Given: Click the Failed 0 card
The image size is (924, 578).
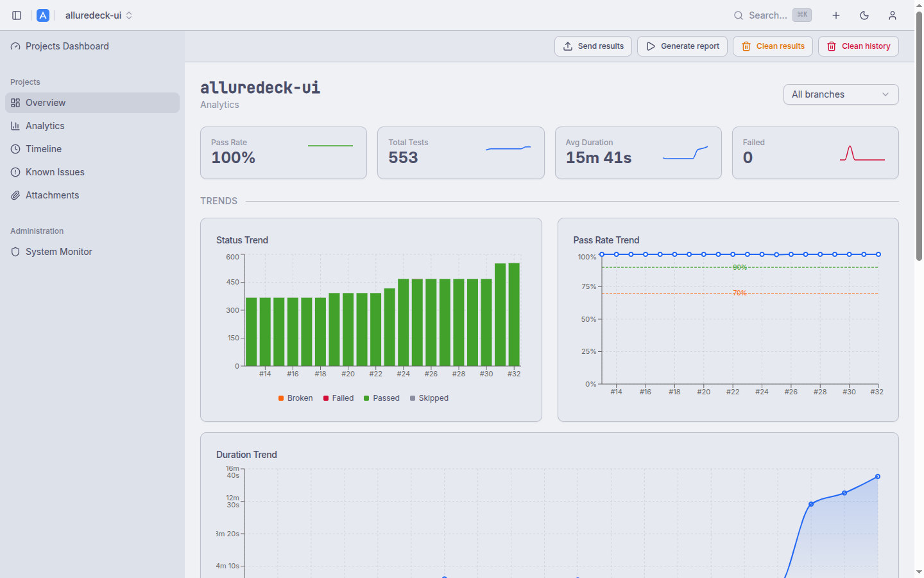Looking at the screenshot, I should tap(816, 153).
